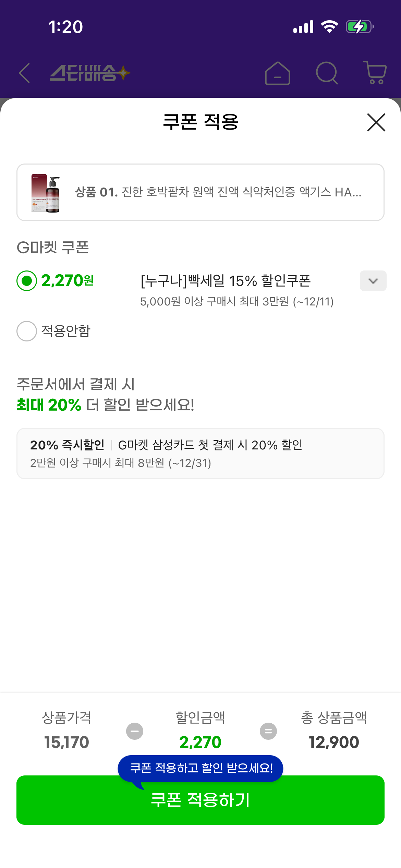401x868 pixels.
Task: Close the 쿠폰 적용 sheet
Action: pos(376,122)
